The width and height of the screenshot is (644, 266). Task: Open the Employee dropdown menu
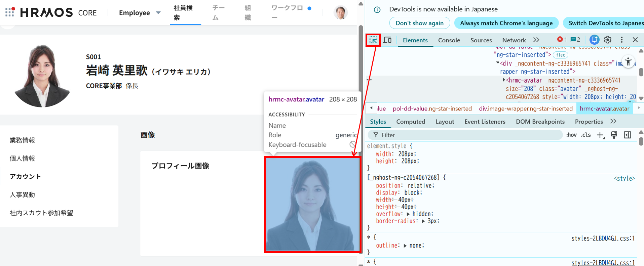point(140,13)
